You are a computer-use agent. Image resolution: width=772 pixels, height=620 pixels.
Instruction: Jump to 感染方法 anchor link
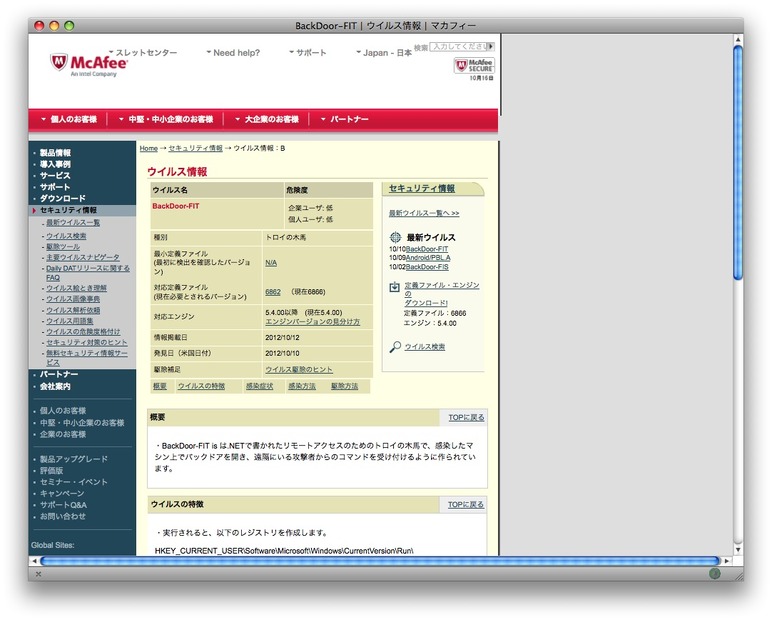click(302, 386)
